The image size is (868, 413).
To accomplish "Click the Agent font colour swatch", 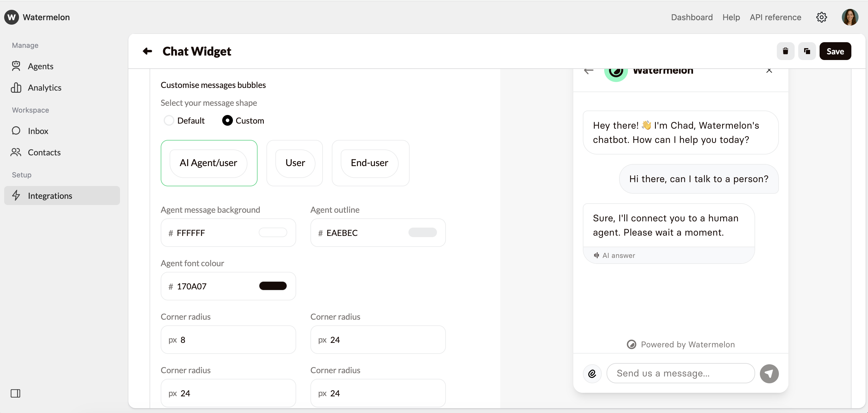I will 273,286.
